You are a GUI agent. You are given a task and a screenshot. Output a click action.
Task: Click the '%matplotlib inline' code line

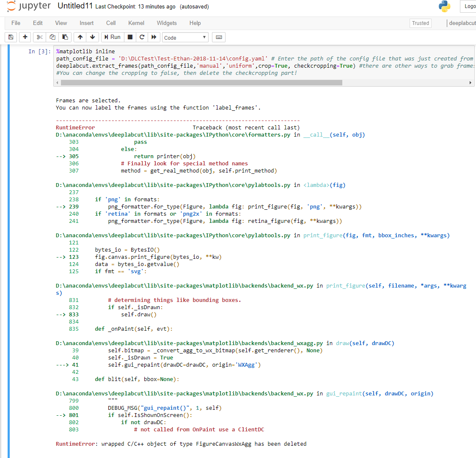point(85,51)
